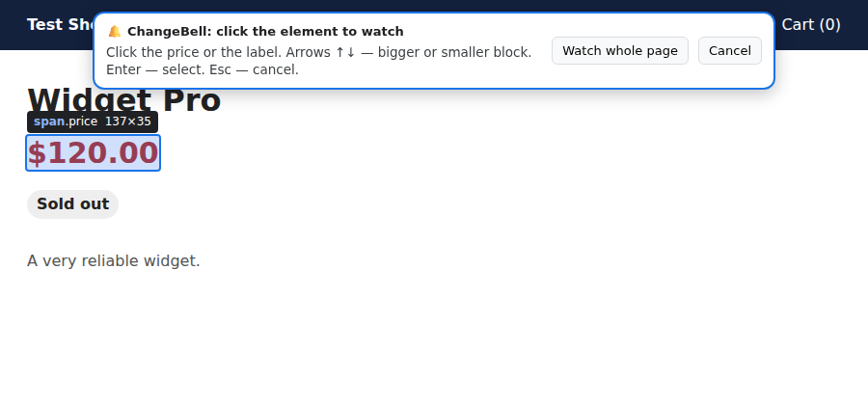Cancel the ChangeBell element picker
Image resolution: width=868 pixels, height=405 pixels.
click(730, 51)
